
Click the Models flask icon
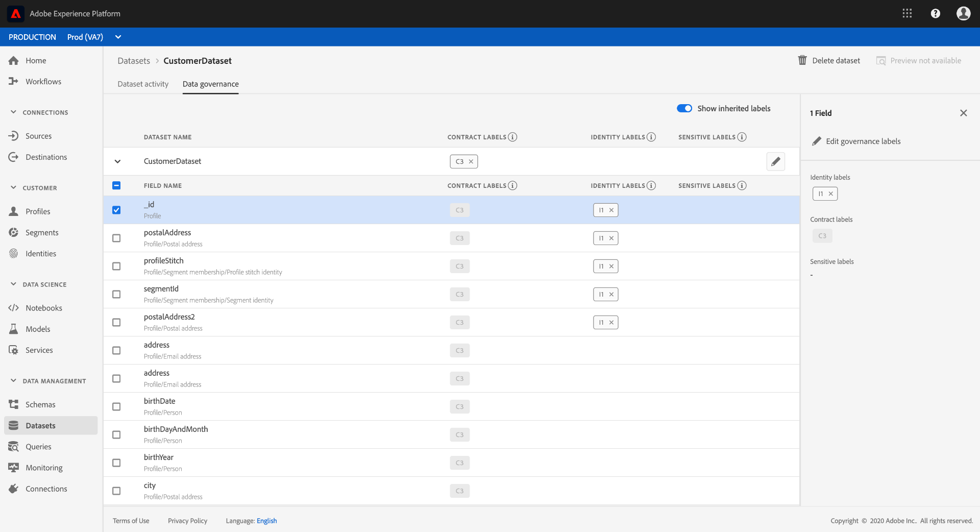pos(14,329)
